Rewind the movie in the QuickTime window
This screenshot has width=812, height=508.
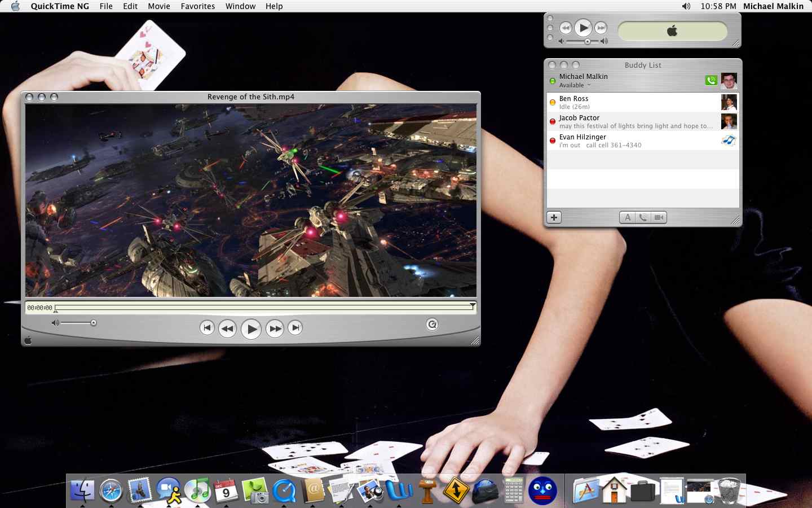point(227,328)
